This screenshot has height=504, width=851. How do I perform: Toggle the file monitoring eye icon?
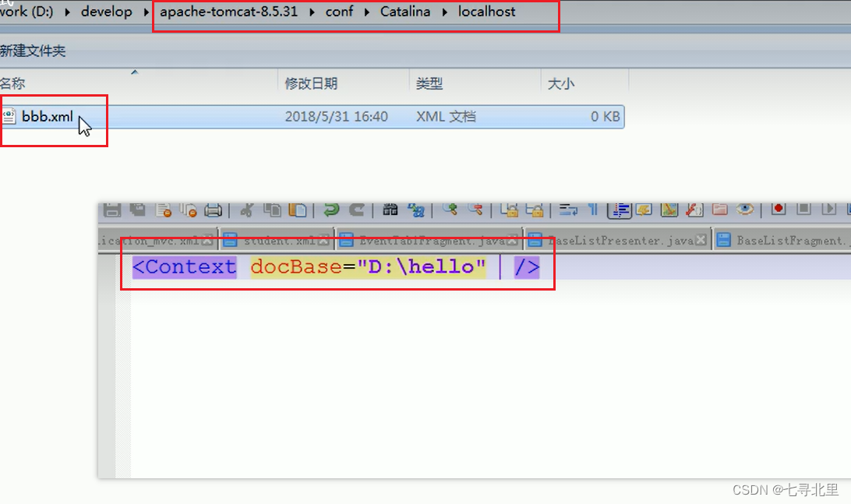(745, 210)
